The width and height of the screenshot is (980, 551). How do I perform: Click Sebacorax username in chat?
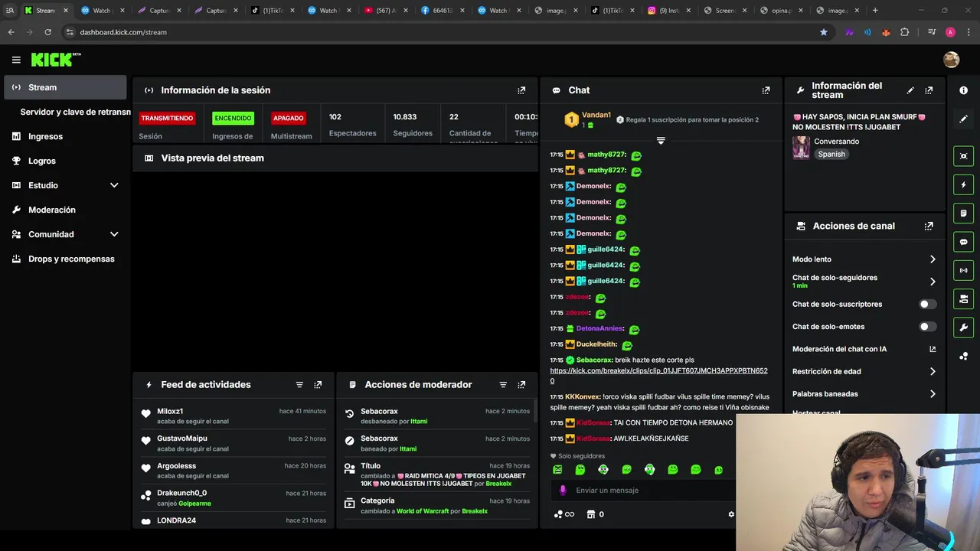pyautogui.click(x=593, y=360)
